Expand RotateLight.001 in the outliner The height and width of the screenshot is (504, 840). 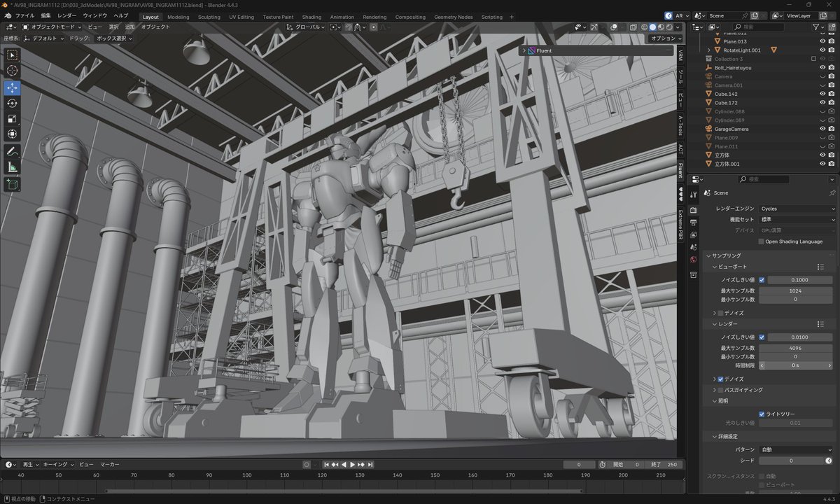point(709,50)
